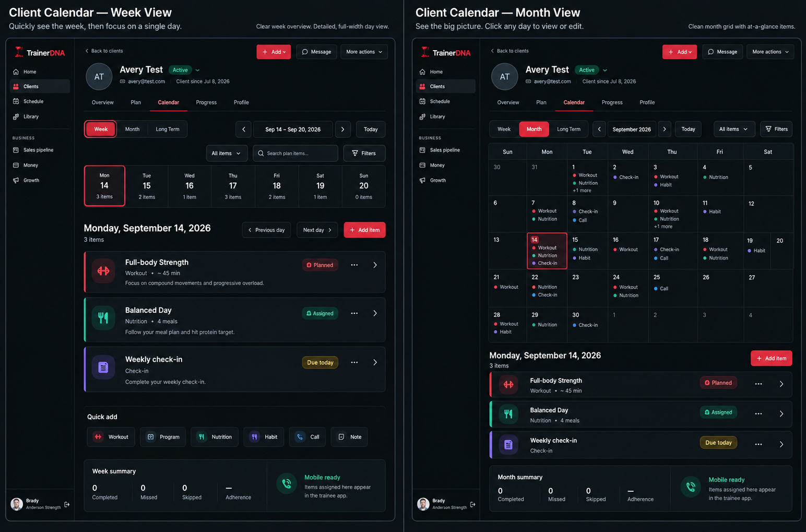The height and width of the screenshot is (532, 806).
Task: Open More actions dropdown in Month View
Action: point(771,52)
